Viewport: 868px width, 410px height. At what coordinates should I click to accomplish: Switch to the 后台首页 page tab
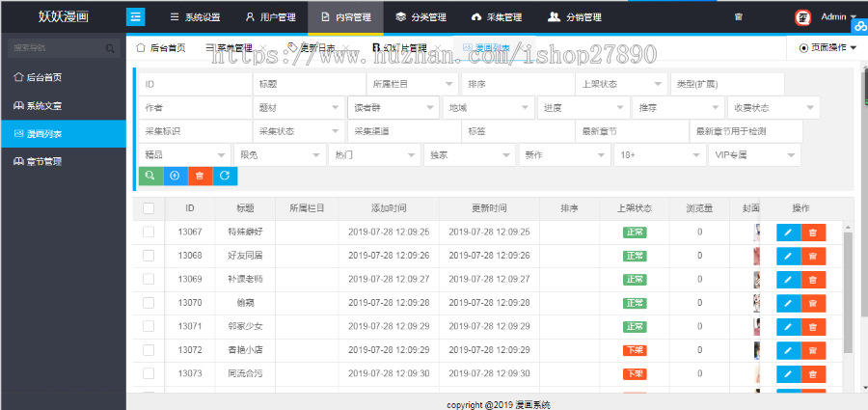click(x=161, y=48)
